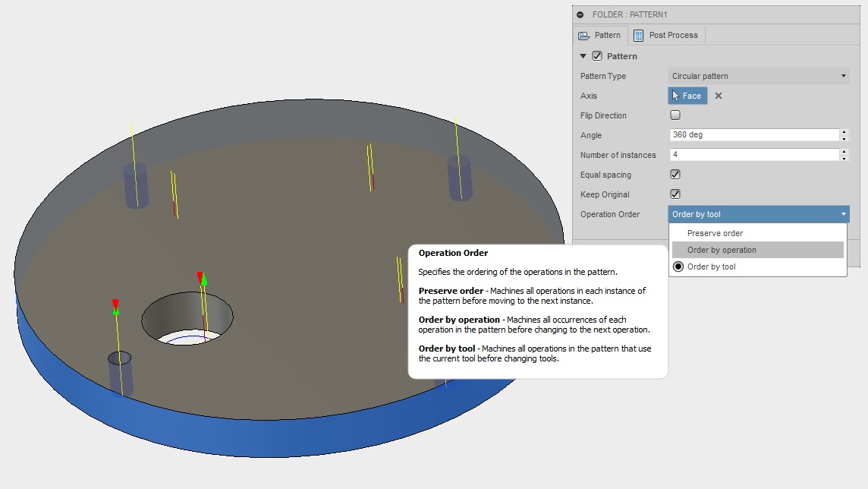
Task: Choose Preserve order from the open list
Action: click(x=715, y=233)
